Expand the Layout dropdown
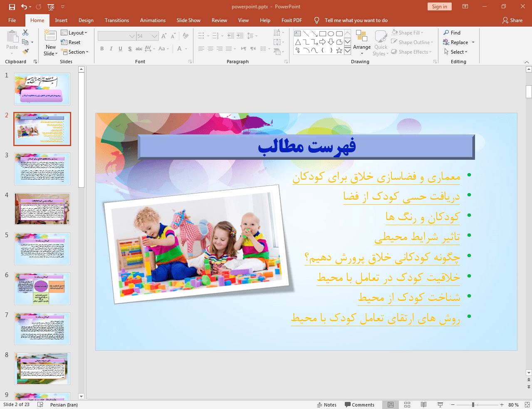 [74, 33]
